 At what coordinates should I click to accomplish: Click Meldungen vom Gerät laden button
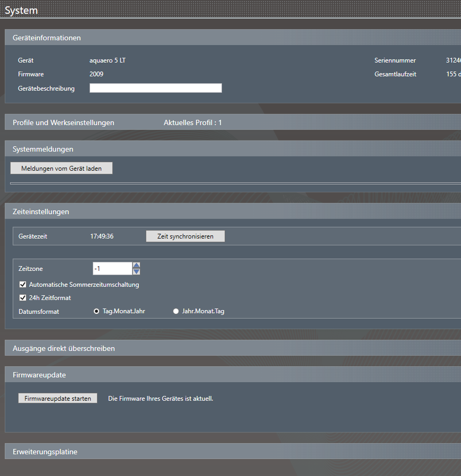pyautogui.click(x=61, y=169)
